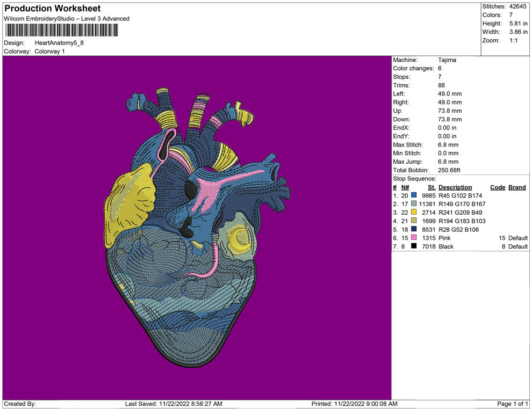Click stitch count '11381' in stop sequence
Screen dimensions: 532x409
(x=427, y=204)
